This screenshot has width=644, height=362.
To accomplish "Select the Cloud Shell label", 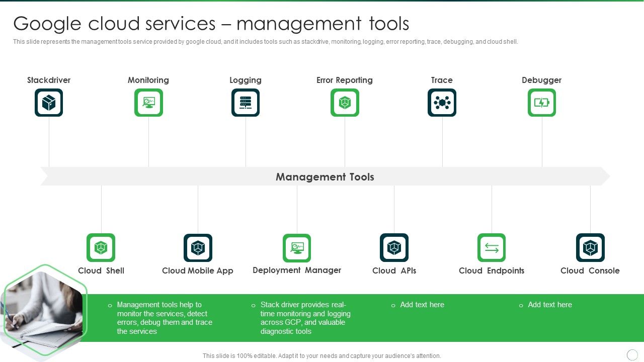I will 101,270.
